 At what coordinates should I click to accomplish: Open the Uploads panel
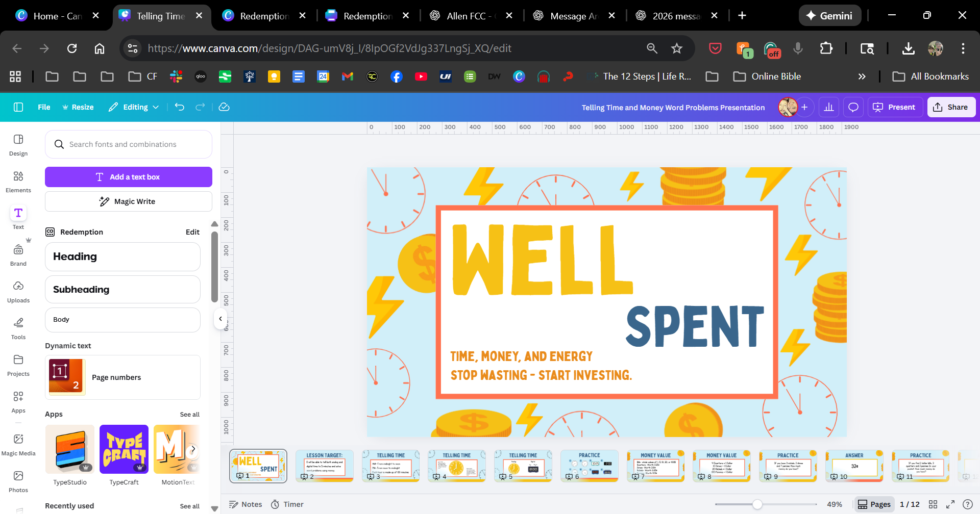pos(18,292)
